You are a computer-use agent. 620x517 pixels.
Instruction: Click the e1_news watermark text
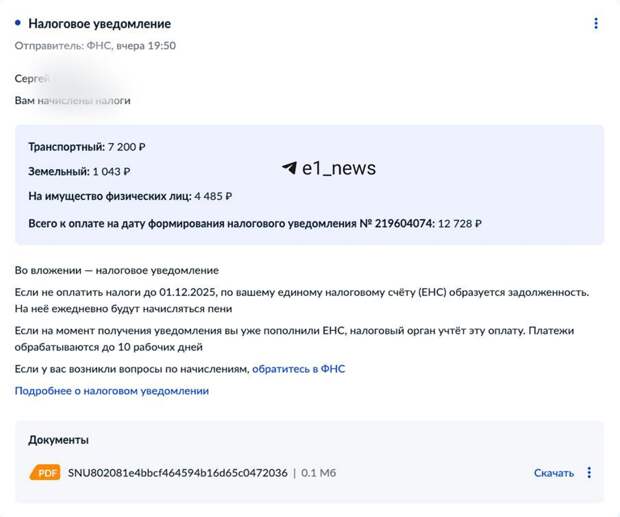(339, 168)
